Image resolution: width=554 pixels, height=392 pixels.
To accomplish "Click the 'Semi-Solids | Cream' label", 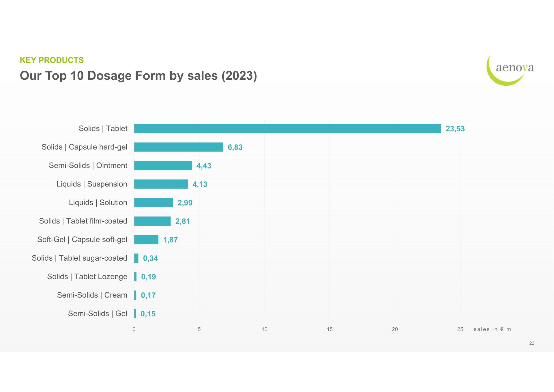I will (x=92, y=295).
